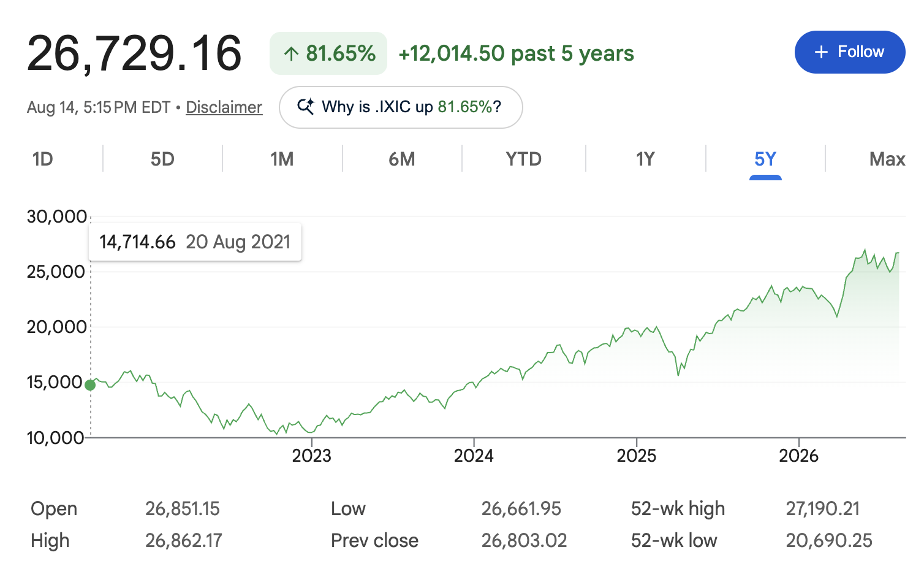Open the Max range tab
924x574 pixels.
tap(887, 159)
